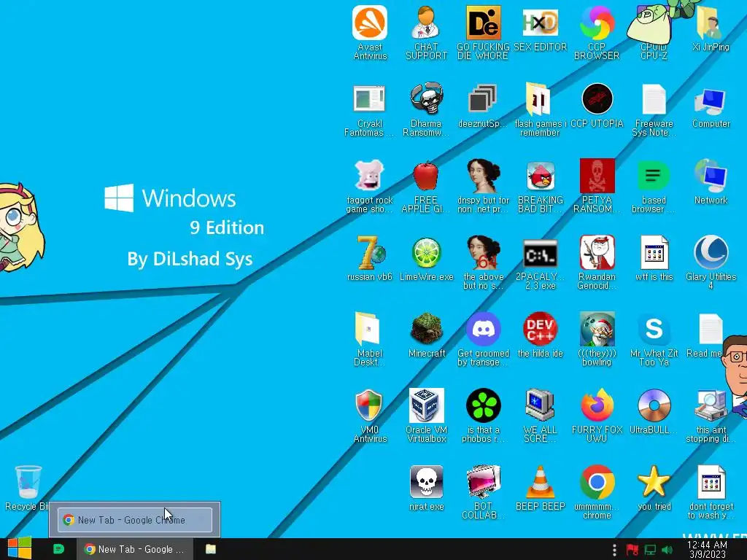Open the Mr What Zit Too Ya Skype icon

coord(654,330)
